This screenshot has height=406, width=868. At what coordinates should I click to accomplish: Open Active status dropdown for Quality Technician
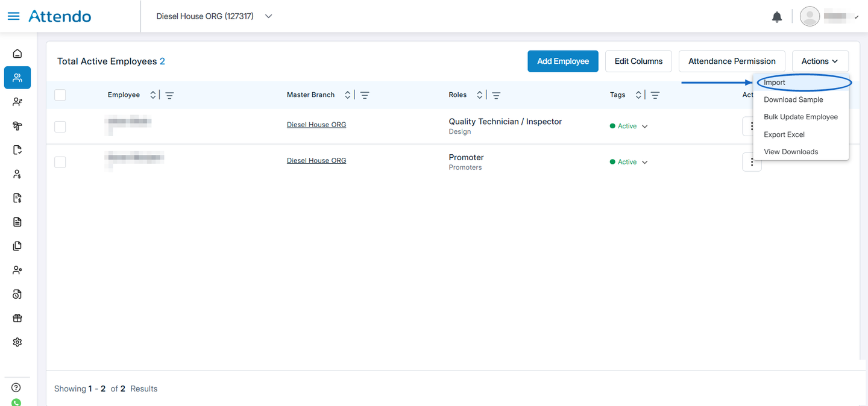tap(644, 126)
